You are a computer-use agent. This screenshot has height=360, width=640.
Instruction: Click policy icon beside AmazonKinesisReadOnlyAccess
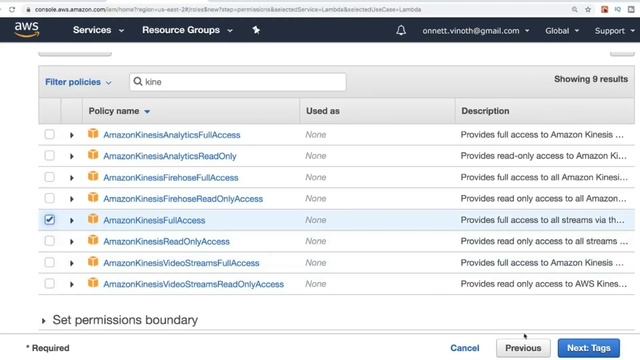tap(93, 240)
